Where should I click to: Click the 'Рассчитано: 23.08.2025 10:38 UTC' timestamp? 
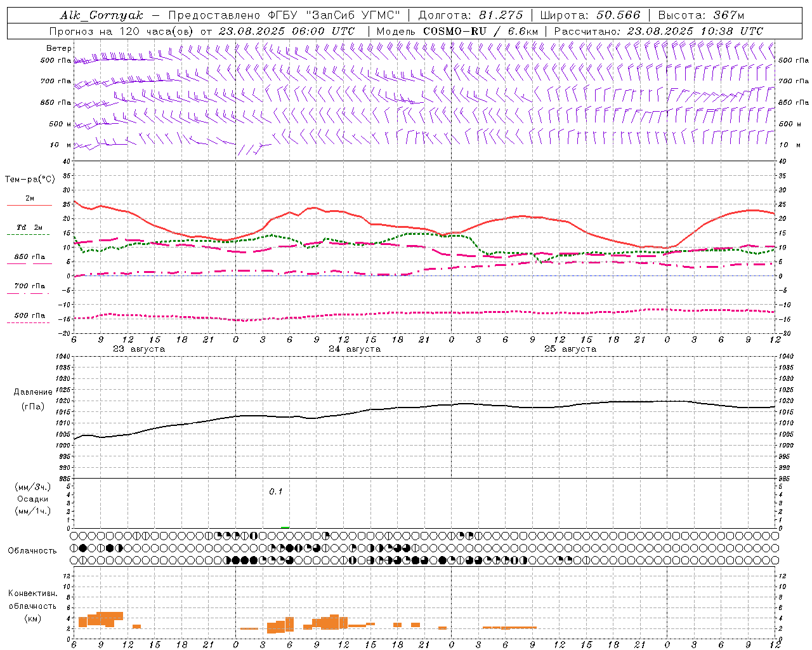point(658,31)
